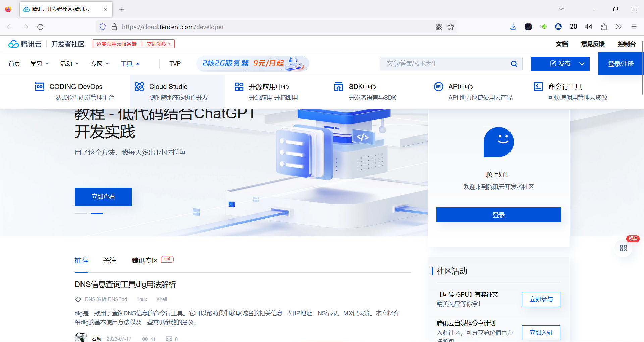Open the floating QR code panel
Viewport: 644px width, 342px height.
point(623,248)
